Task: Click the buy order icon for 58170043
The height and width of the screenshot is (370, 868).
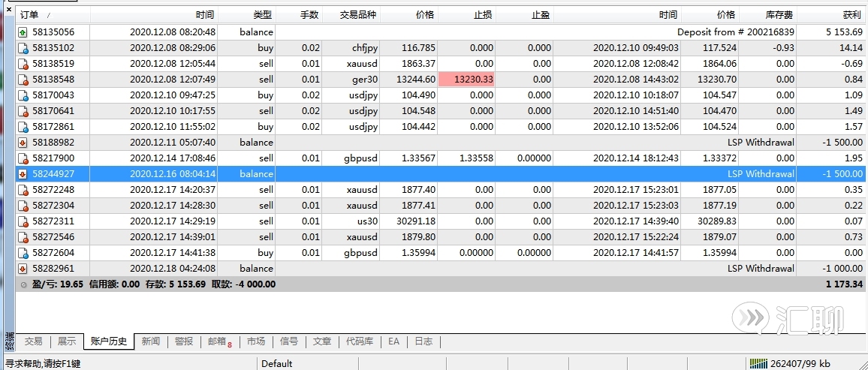Action: (23, 95)
